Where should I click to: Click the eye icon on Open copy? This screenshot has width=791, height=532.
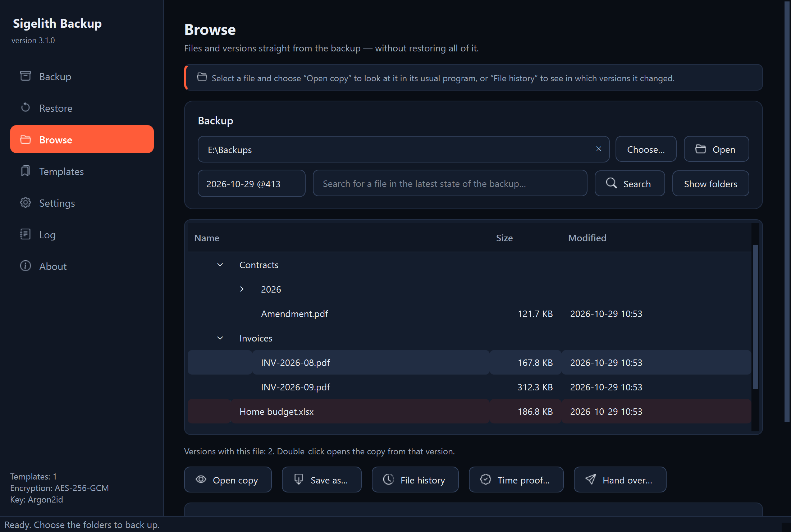coord(201,480)
